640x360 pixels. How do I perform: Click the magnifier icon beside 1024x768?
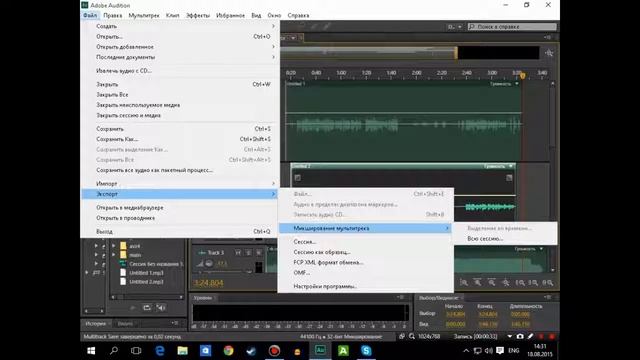(412, 337)
